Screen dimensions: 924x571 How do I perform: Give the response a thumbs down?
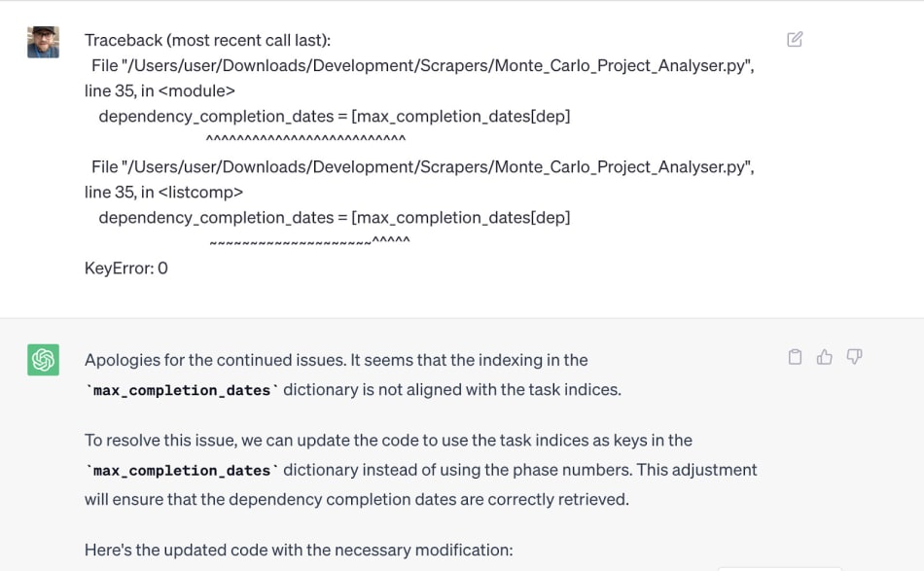point(855,357)
